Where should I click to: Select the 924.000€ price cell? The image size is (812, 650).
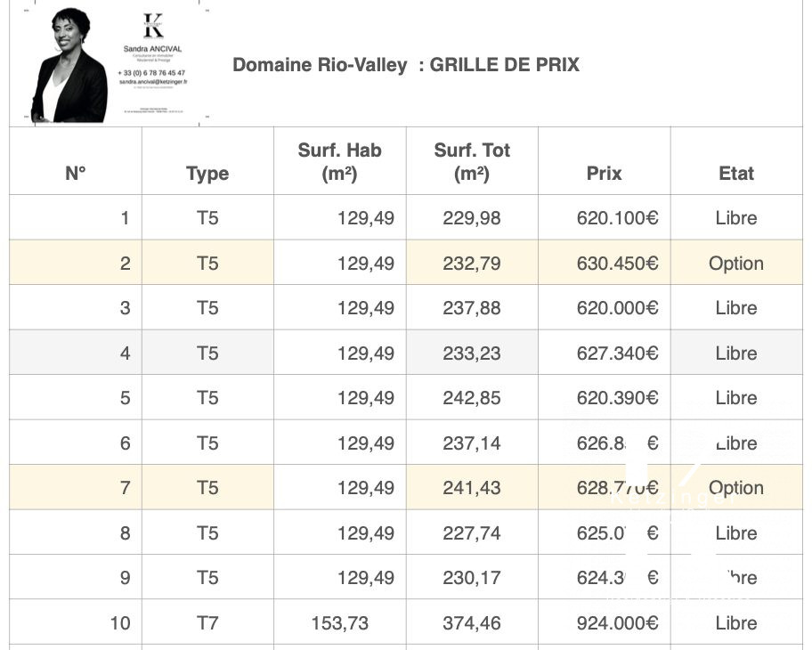pyautogui.click(x=617, y=623)
